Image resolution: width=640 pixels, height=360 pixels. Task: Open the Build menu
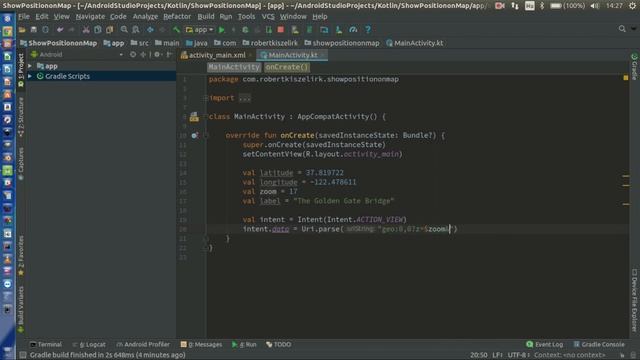(x=206, y=17)
